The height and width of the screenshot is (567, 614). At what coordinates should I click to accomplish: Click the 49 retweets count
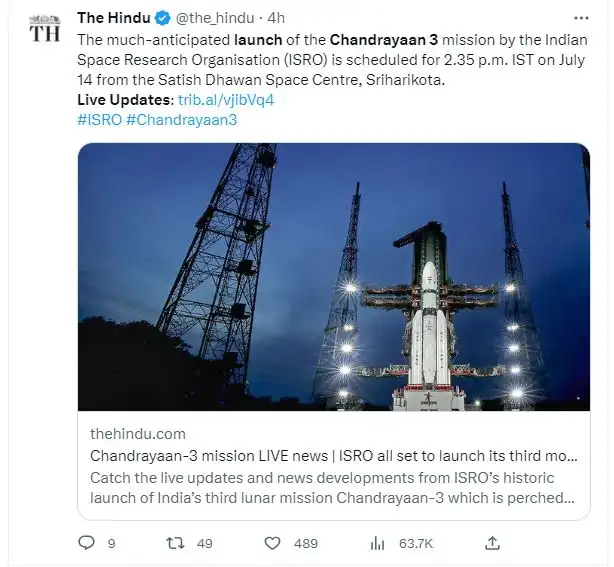coord(202,543)
